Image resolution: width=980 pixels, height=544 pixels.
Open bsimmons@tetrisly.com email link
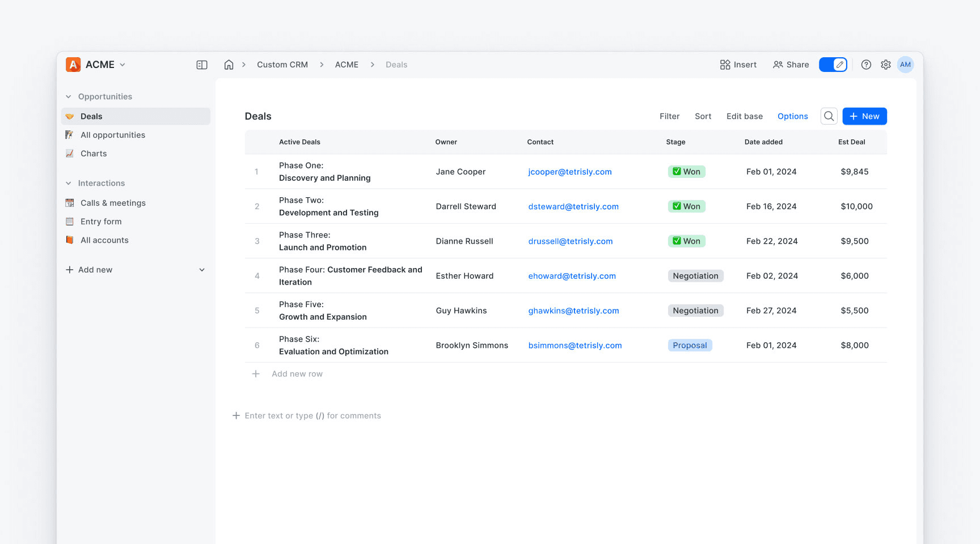tap(575, 345)
